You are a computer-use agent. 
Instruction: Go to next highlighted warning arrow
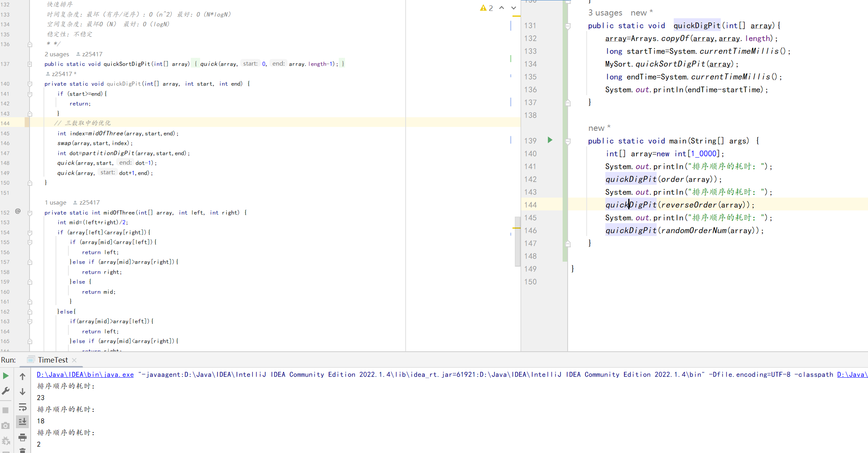[x=514, y=8]
